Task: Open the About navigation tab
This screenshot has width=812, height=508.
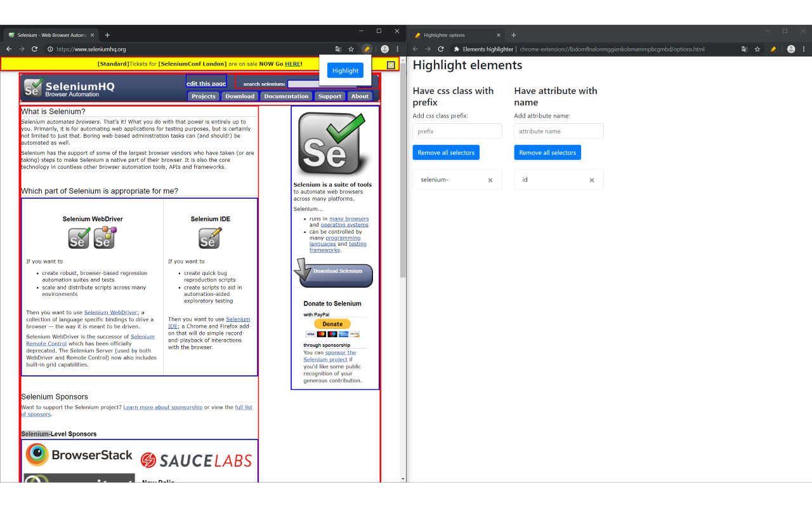Action: (360, 97)
